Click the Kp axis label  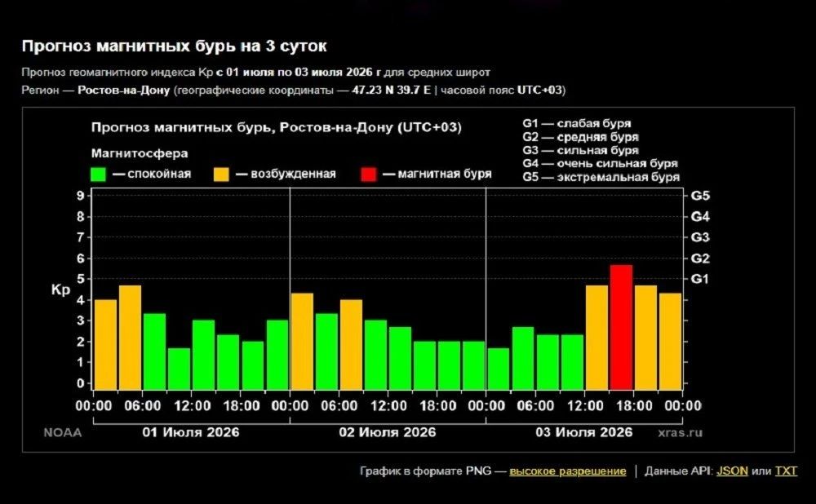60,290
